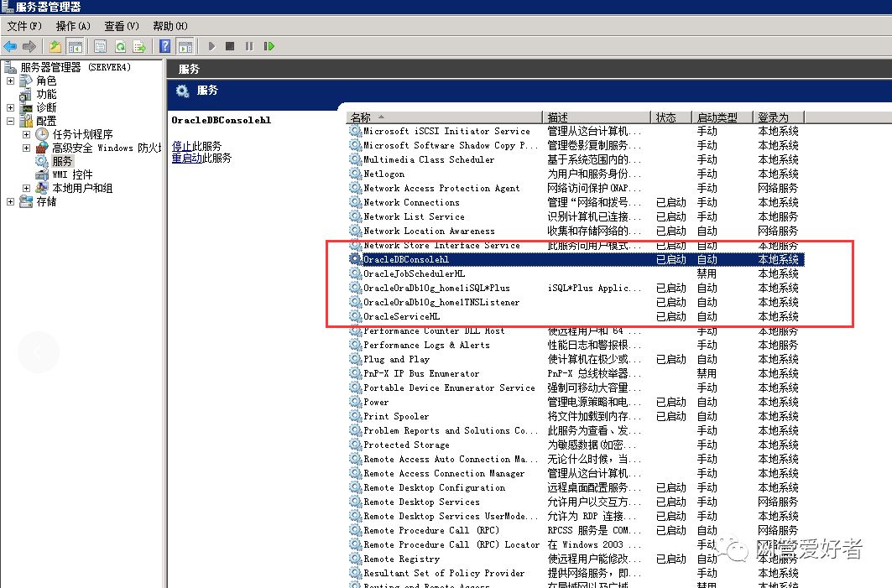
Task: Expand the 存储 tree node
Action: coord(10,201)
